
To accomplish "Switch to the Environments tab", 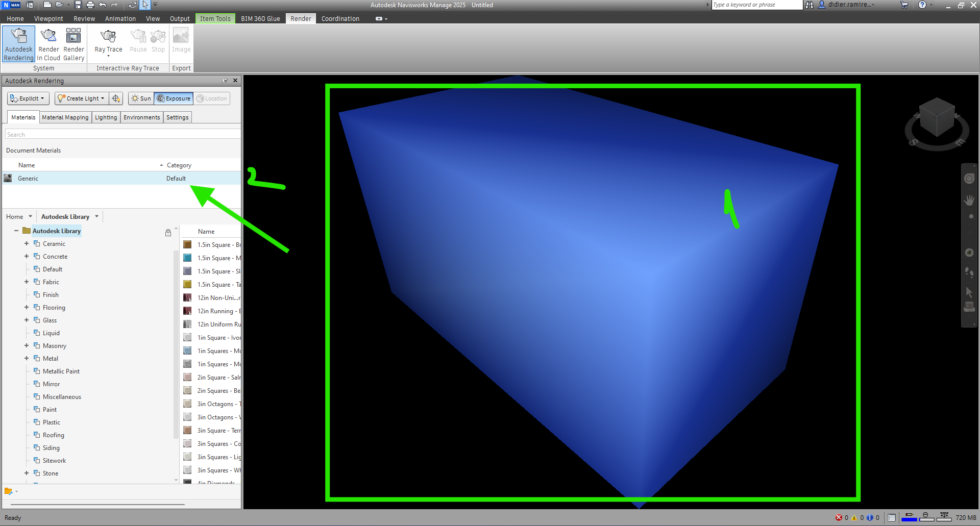I will (x=142, y=117).
